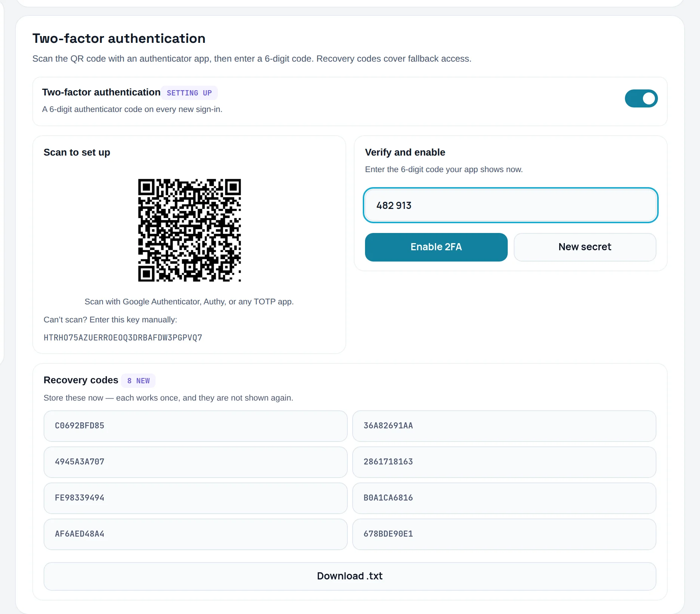Click 'Store these now' recovery note

click(x=168, y=398)
